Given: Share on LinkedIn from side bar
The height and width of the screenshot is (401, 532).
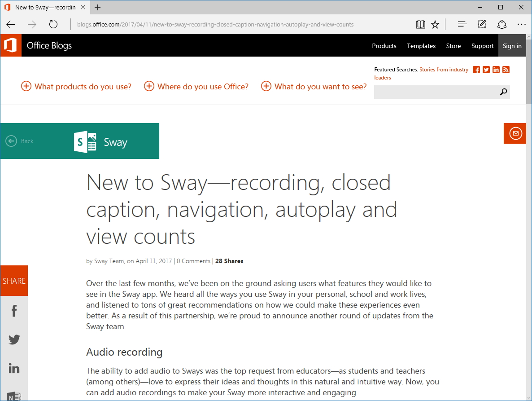Looking at the screenshot, I should (14, 368).
